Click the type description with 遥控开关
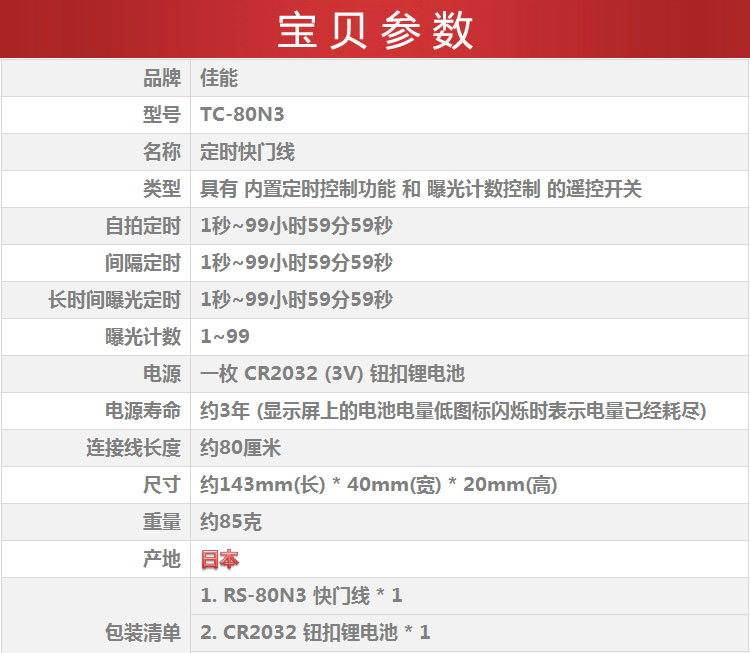 pyautogui.click(x=421, y=189)
